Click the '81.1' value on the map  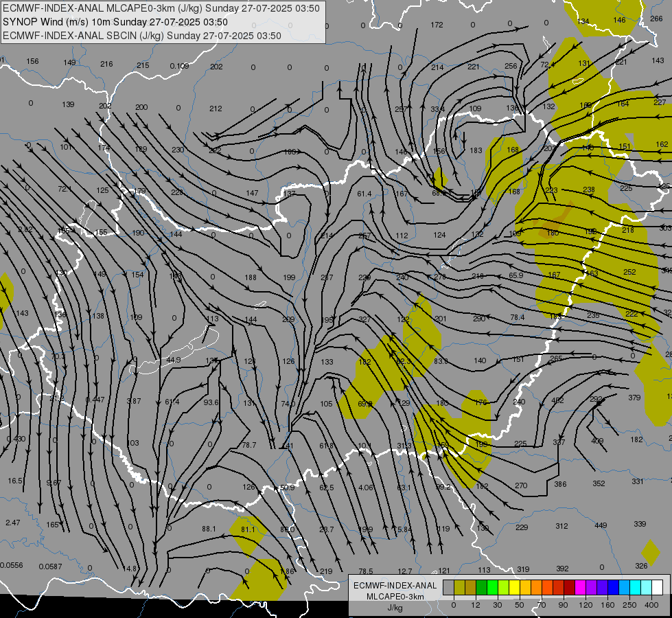click(248, 529)
